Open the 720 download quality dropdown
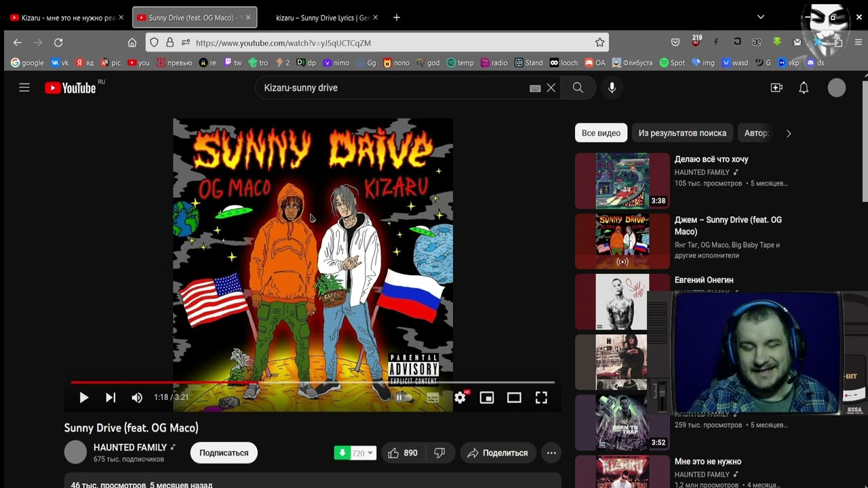 (x=363, y=453)
